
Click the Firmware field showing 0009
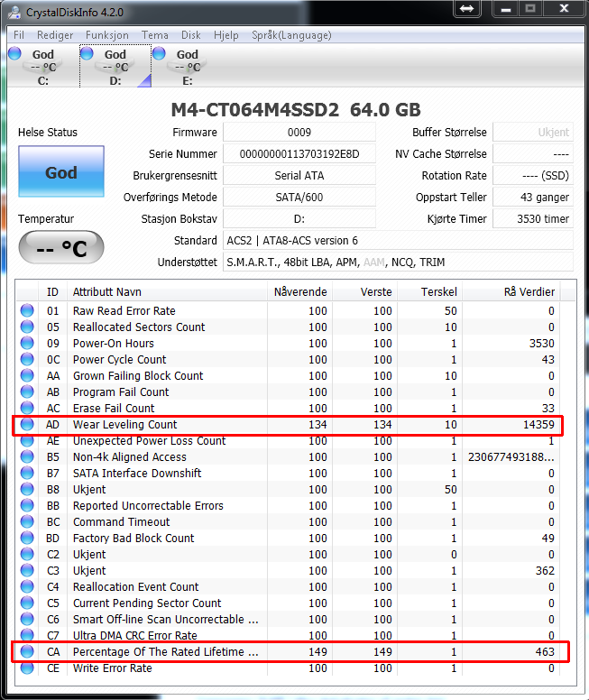pyautogui.click(x=299, y=132)
